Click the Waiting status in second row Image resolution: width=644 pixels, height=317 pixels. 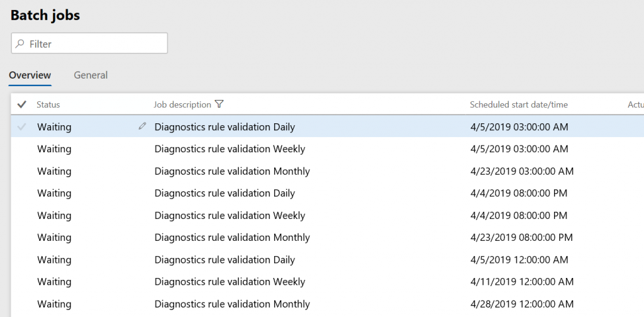click(x=54, y=149)
